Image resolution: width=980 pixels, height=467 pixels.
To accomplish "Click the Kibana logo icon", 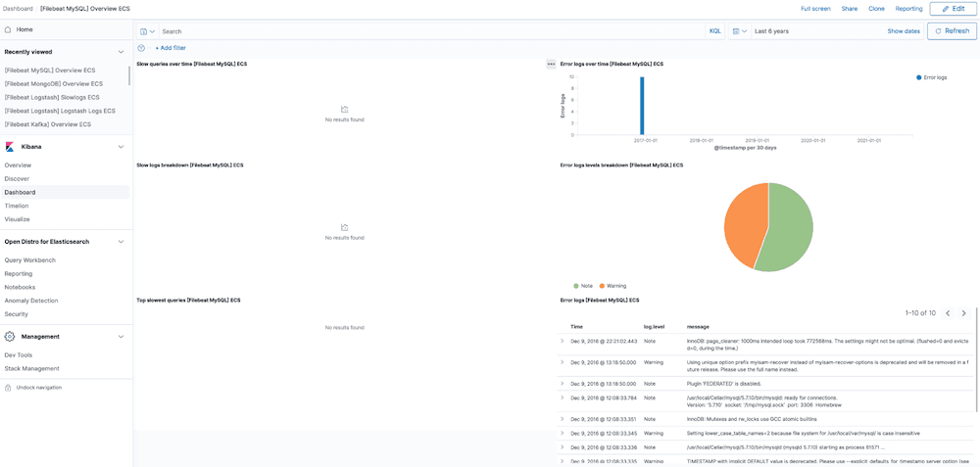I will point(10,147).
